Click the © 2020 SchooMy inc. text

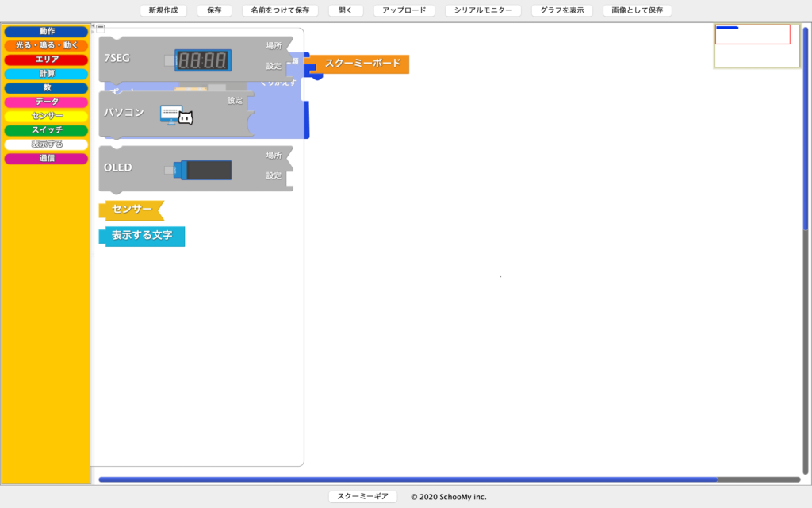click(x=449, y=497)
